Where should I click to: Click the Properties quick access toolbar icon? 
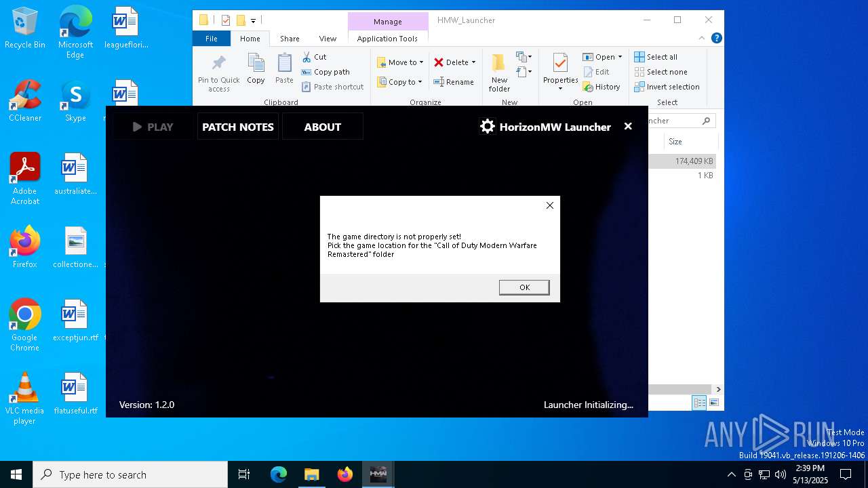pyautogui.click(x=226, y=20)
